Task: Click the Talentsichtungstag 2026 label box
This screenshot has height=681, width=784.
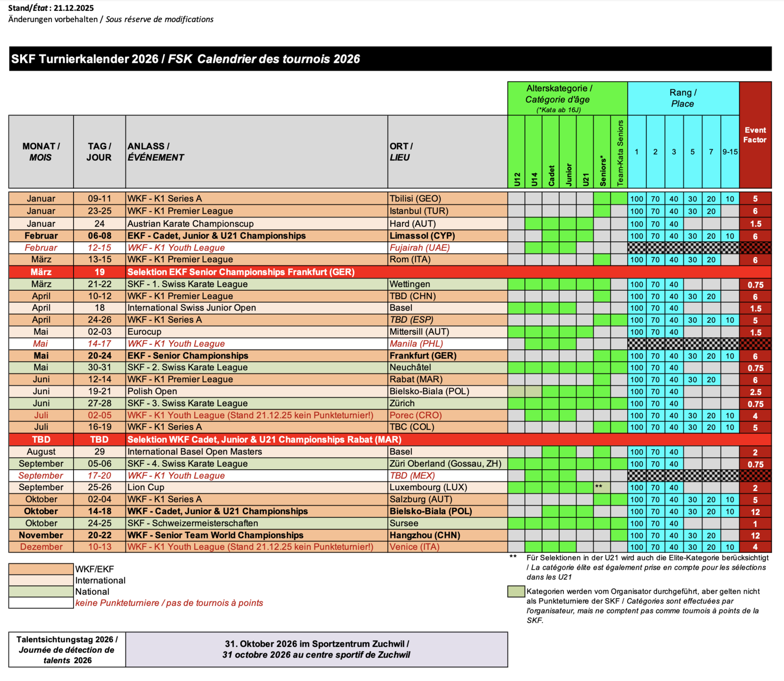Action: [x=67, y=650]
